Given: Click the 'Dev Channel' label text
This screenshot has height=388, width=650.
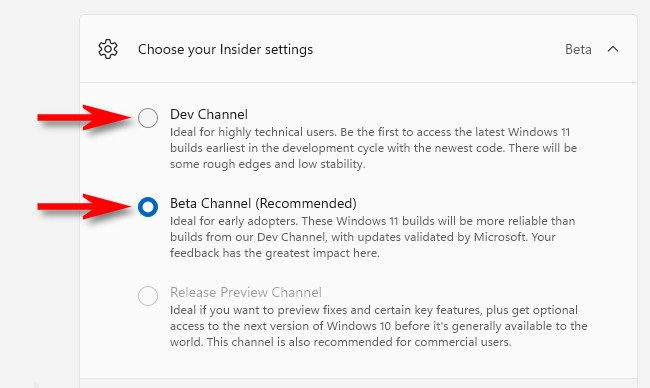Looking at the screenshot, I should pyautogui.click(x=209, y=114).
